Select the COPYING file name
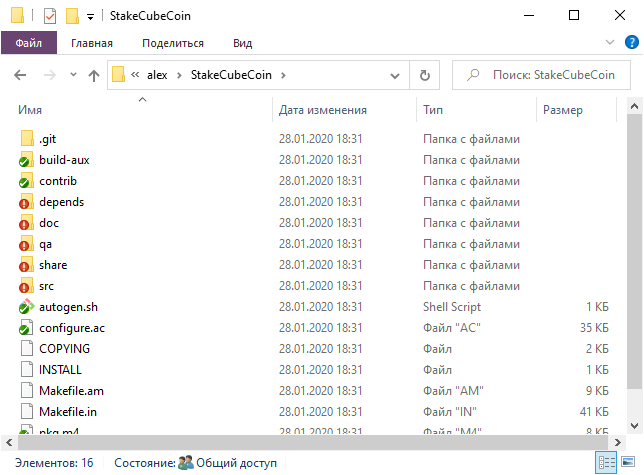Screen dimensions: 644x475 coord(64,349)
